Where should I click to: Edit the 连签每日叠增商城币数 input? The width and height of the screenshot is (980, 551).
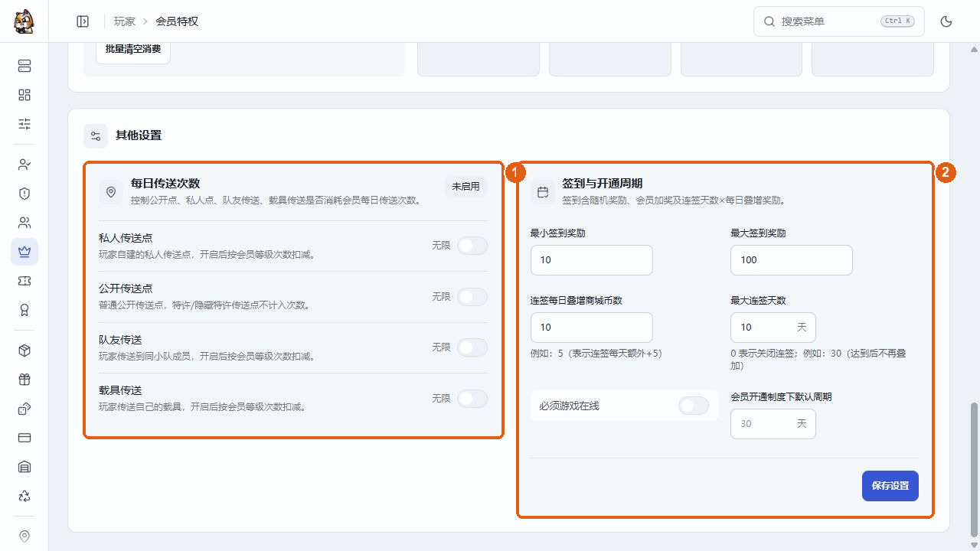[592, 328]
